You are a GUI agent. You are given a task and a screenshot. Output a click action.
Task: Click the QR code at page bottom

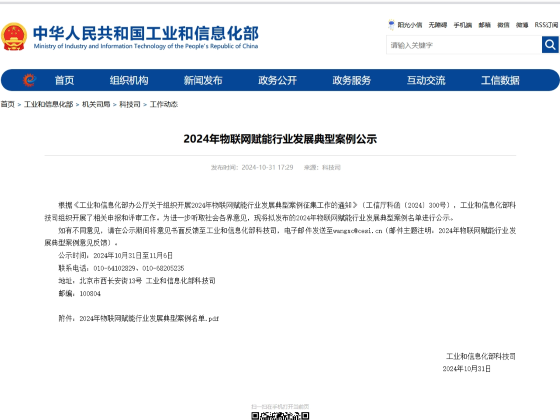pyautogui.click(x=280, y=416)
